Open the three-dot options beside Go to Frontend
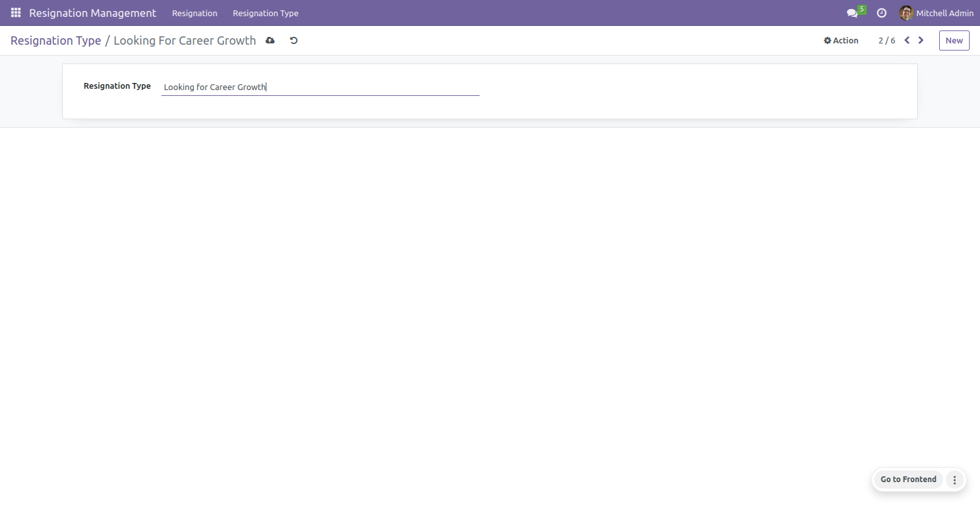This screenshot has width=980, height=521. (955, 480)
